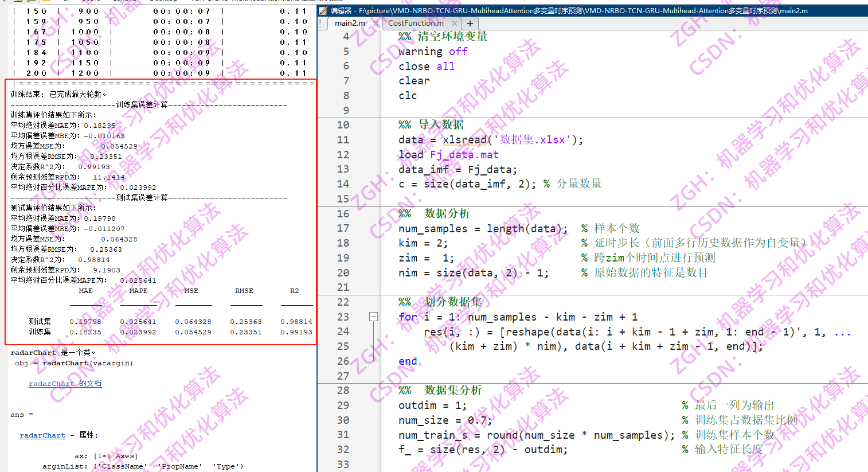Image resolution: width=868 pixels, height=472 pixels.
Task: Click line number 17 in the editor gutter
Action: 342,228
